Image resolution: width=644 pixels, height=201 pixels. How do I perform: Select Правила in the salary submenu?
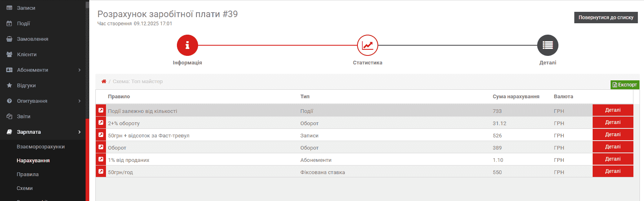[x=28, y=174]
